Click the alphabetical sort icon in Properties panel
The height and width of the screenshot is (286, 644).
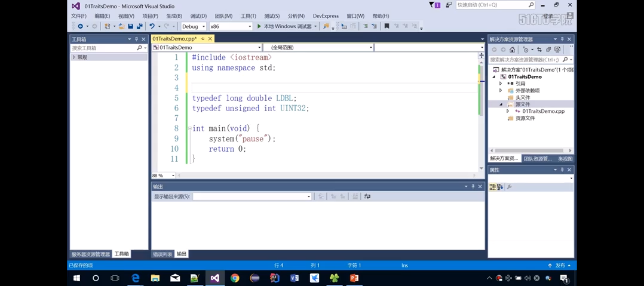[x=500, y=187]
